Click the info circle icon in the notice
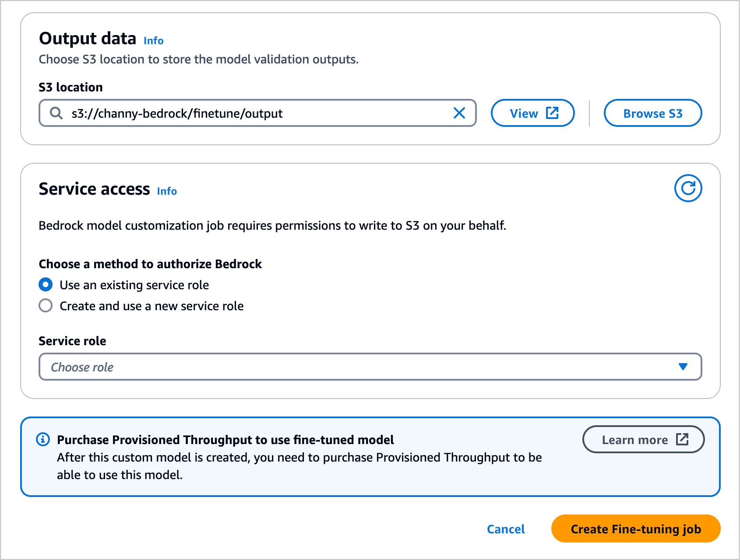The image size is (740, 560). click(x=43, y=439)
